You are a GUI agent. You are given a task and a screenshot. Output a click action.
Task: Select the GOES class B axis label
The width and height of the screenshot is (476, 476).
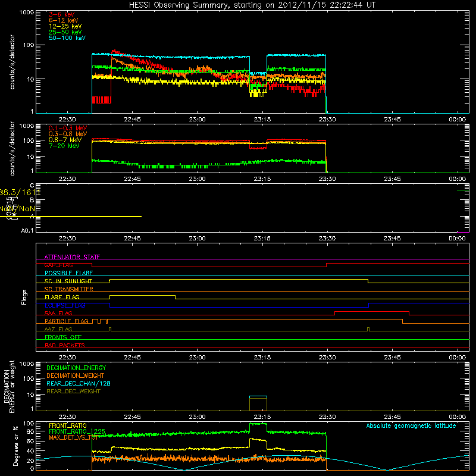[32, 200]
